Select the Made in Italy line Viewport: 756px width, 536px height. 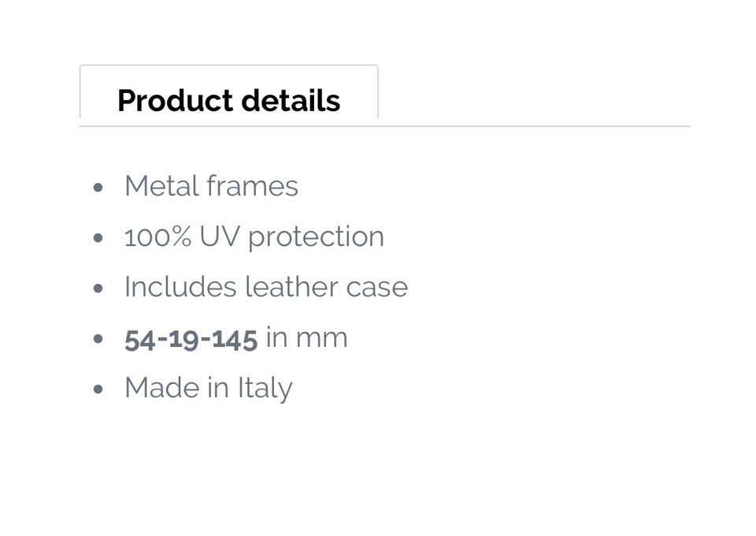[208, 388]
